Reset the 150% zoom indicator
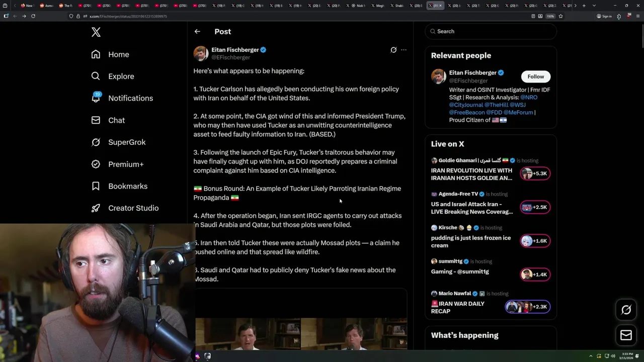 click(550, 16)
